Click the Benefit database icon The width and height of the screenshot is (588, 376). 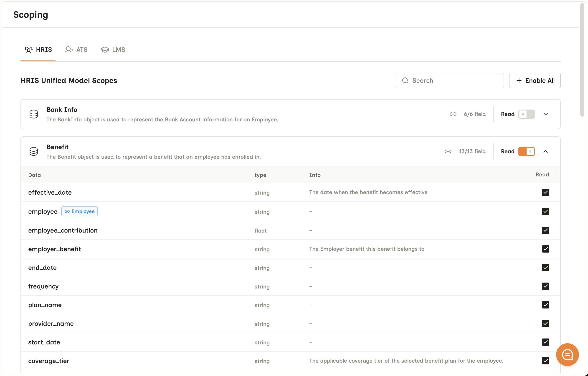pos(34,151)
